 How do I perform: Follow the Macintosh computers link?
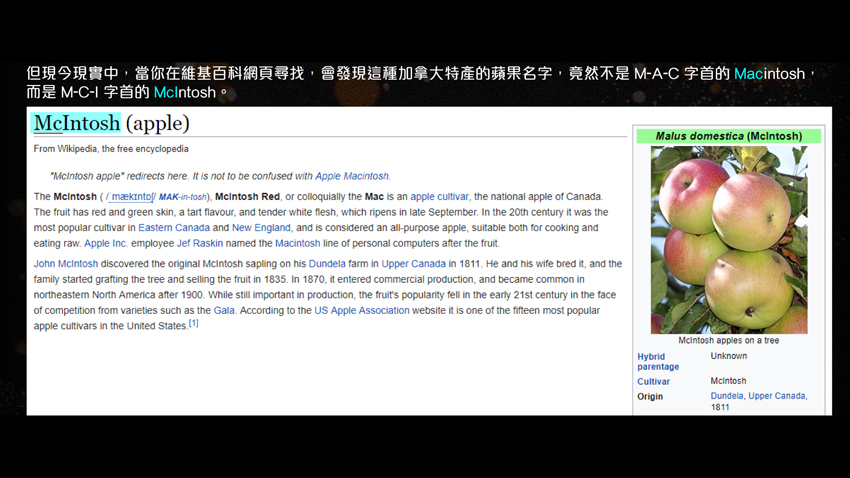[298, 243]
